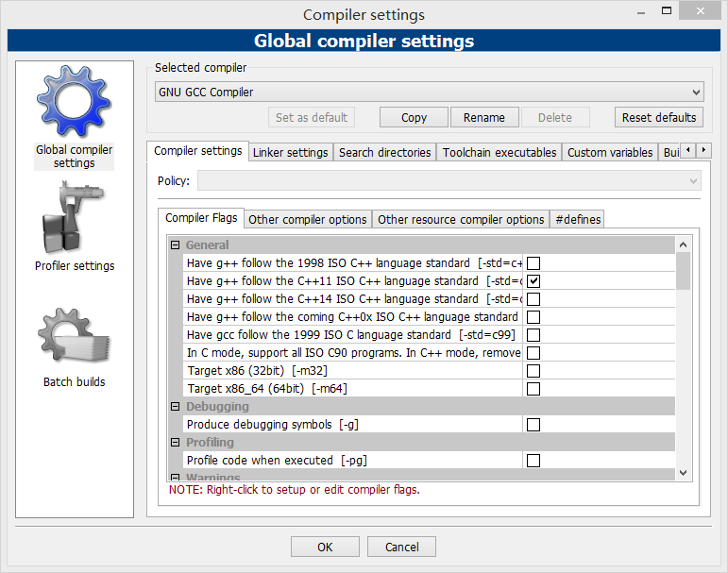728x573 pixels.
Task: Click flags list scroll down arrow
Action: [683, 473]
